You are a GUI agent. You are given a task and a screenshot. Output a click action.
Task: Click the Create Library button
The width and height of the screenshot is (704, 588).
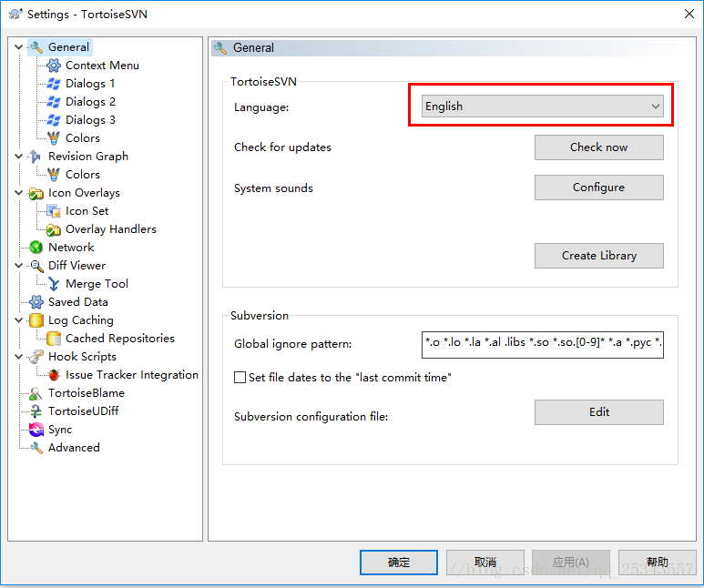pyautogui.click(x=598, y=256)
